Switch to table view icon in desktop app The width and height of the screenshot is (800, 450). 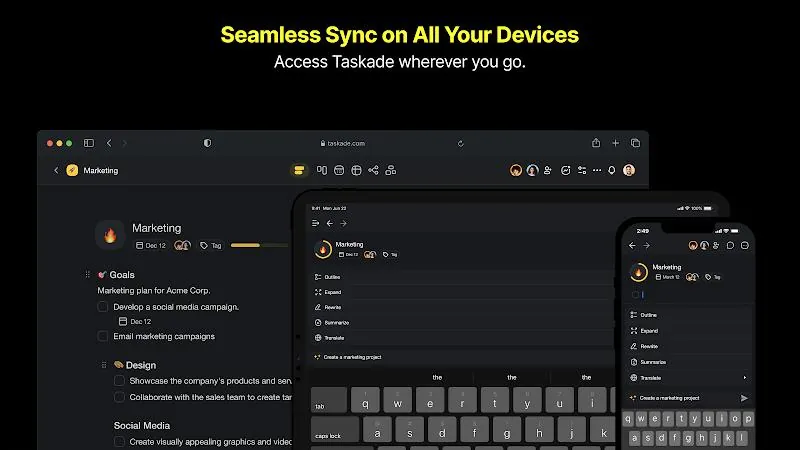(356, 170)
